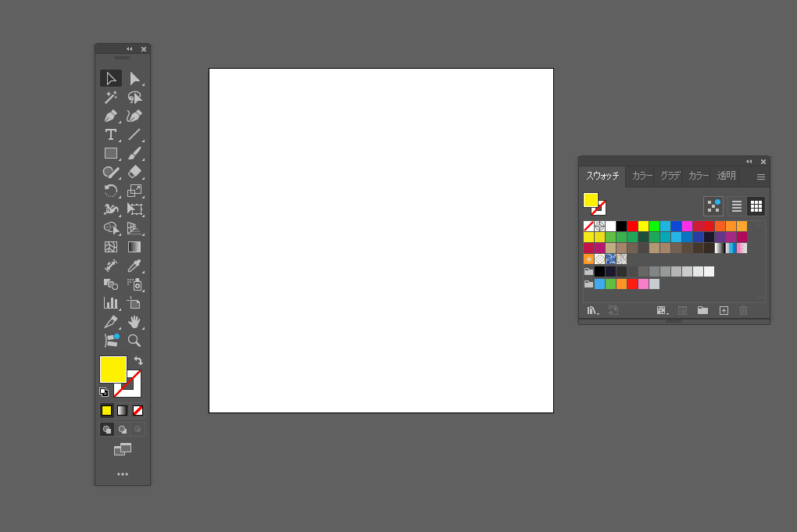Select the Rotate tool

click(111, 191)
